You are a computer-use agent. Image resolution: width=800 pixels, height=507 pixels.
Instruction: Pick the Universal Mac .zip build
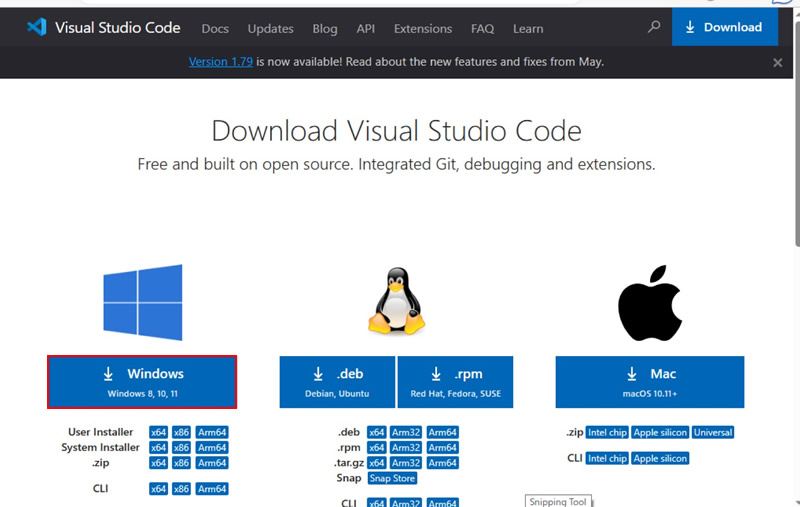713,432
